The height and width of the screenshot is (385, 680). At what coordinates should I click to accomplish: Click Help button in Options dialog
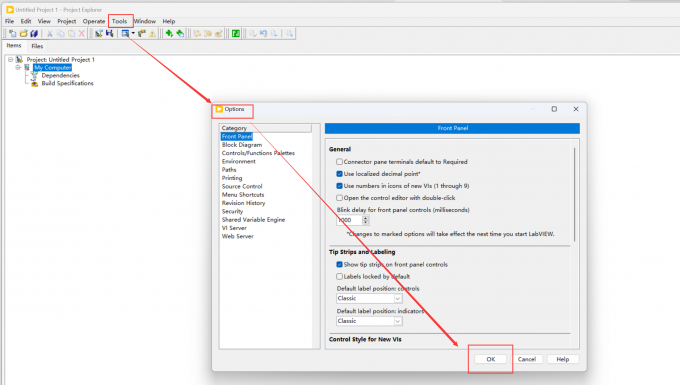tap(562, 359)
